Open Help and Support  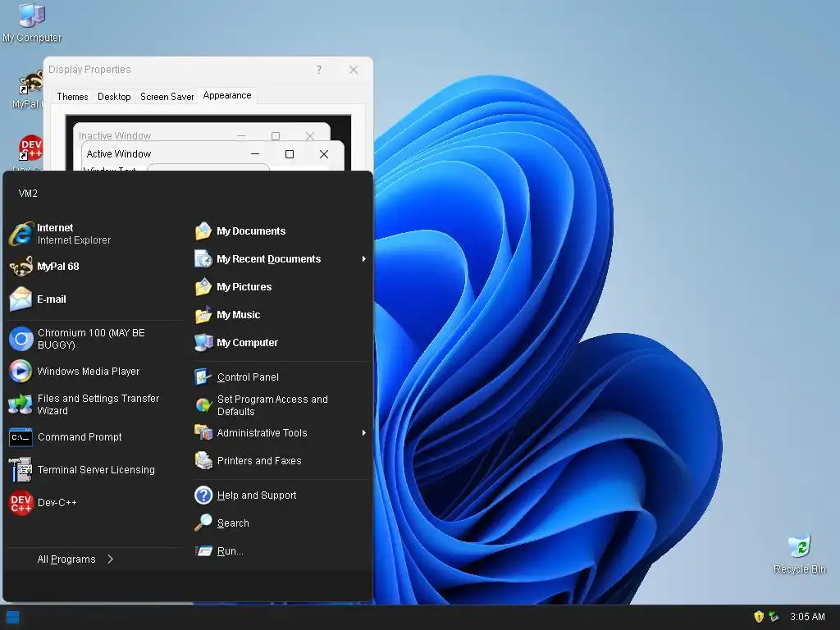point(281,495)
